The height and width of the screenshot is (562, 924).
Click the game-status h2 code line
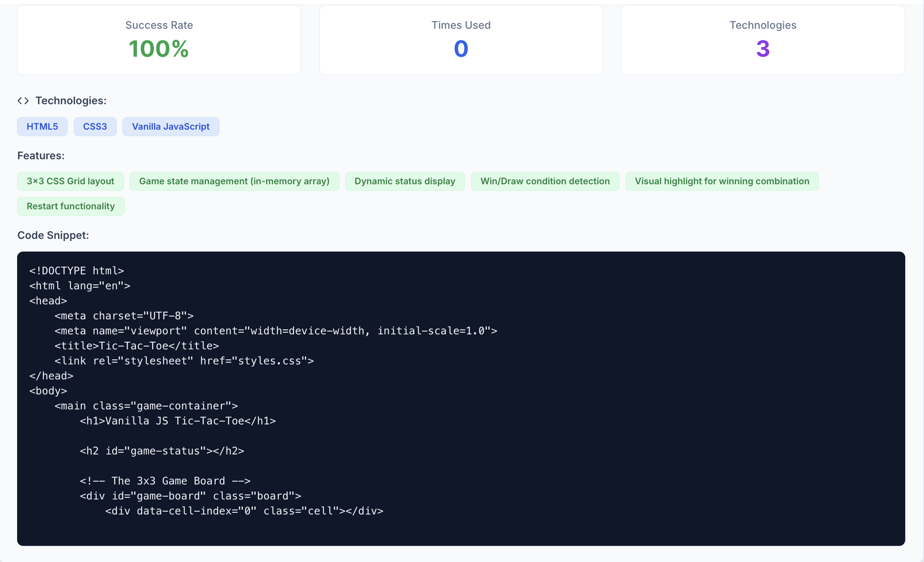point(162,451)
